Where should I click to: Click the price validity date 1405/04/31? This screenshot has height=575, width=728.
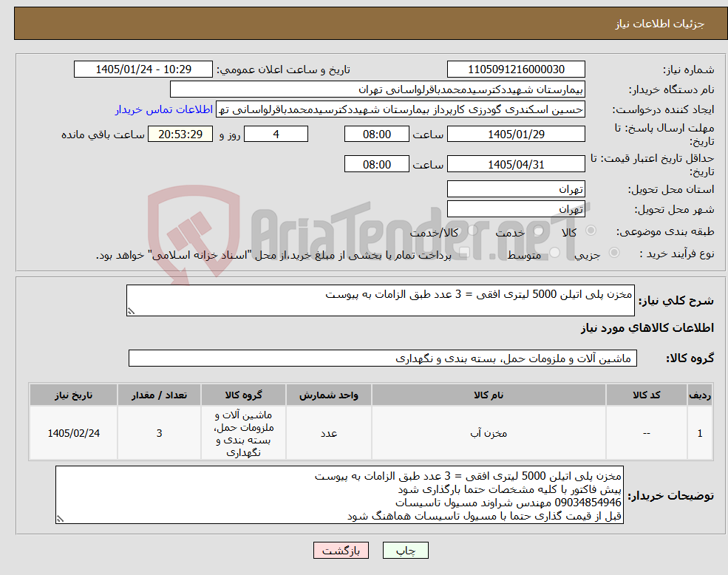[516, 164]
